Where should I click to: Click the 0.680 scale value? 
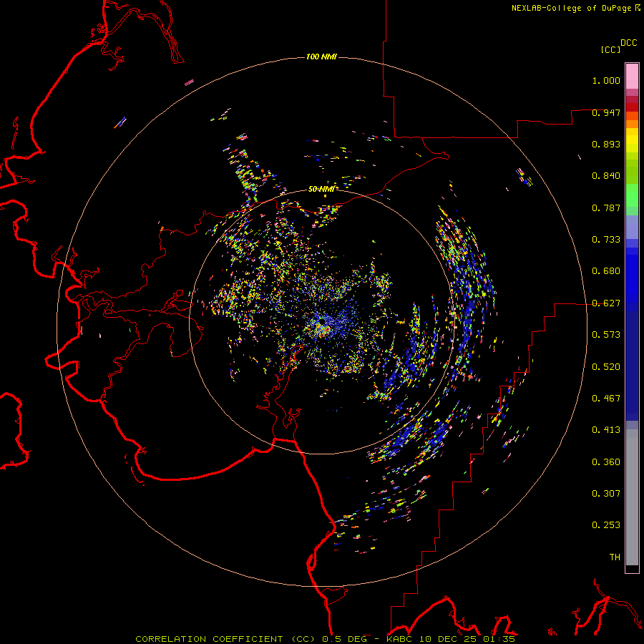click(606, 271)
